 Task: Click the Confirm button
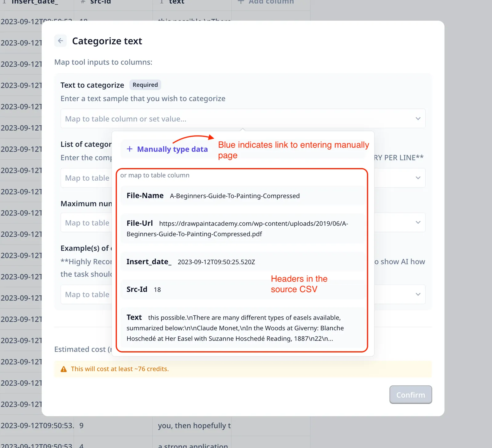411,395
